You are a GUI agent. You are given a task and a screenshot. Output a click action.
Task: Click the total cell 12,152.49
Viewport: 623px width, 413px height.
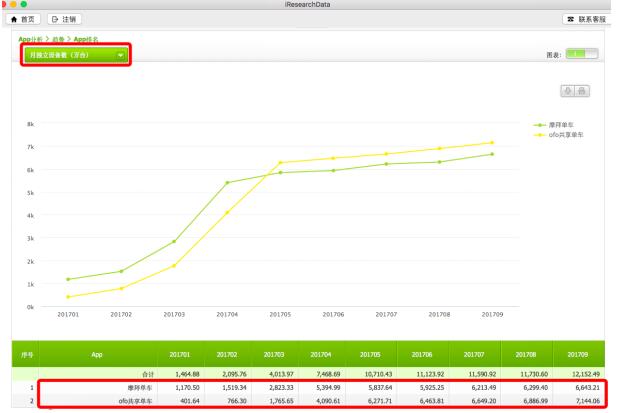point(586,374)
